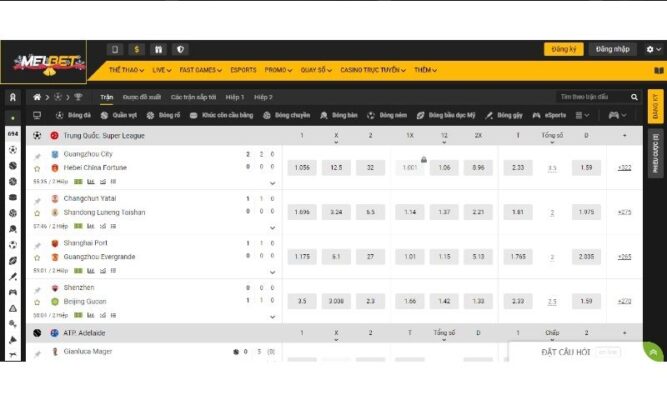Open the QUAY SỐ menu

click(316, 70)
